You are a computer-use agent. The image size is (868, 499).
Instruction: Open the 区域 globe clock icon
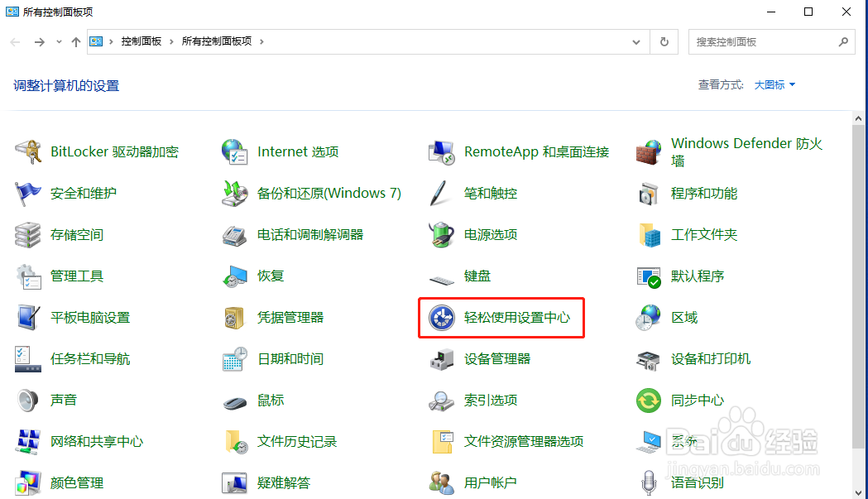648,317
